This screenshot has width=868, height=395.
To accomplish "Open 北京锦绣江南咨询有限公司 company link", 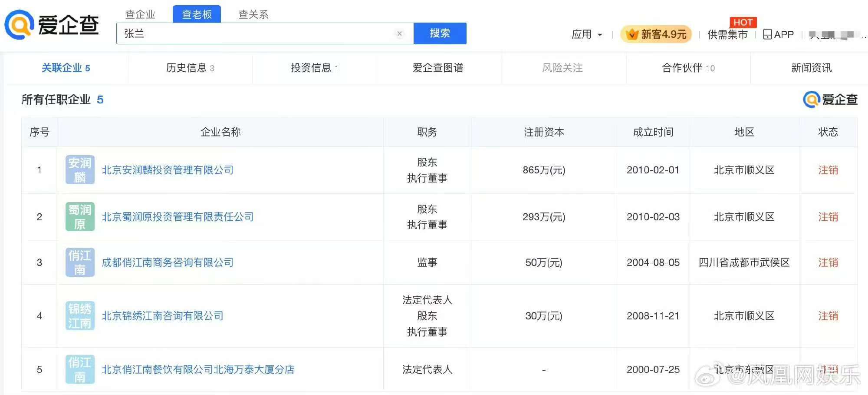I will (162, 316).
